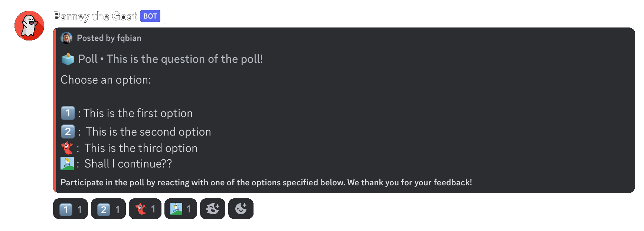Click the "Participate in the poll" footer text
The image size is (644, 231).
266,183
